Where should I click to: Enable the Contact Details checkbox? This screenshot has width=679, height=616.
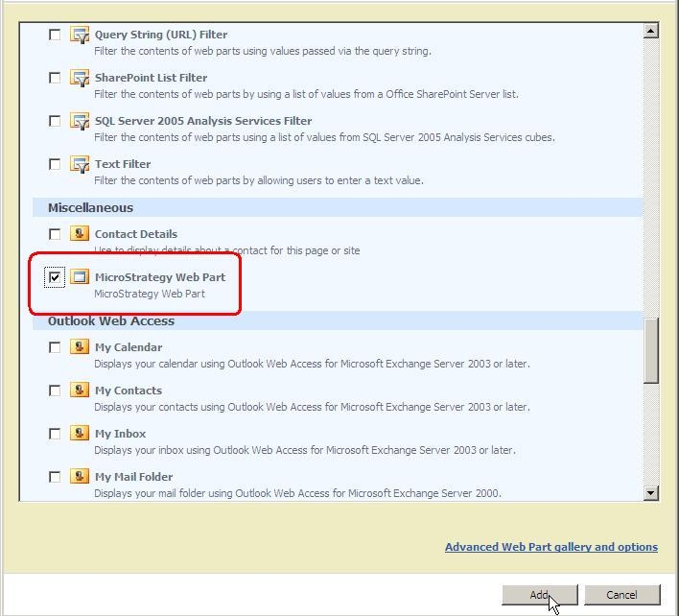(x=56, y=234)
